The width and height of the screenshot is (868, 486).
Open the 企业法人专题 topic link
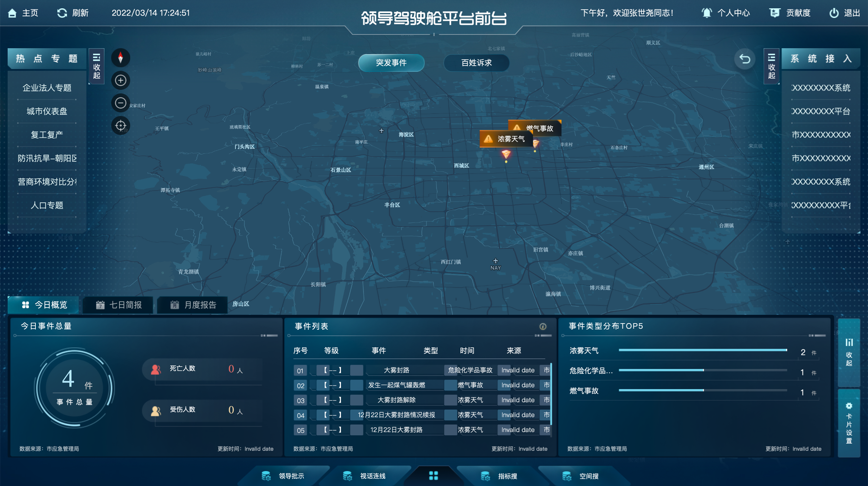pos(47,88)
